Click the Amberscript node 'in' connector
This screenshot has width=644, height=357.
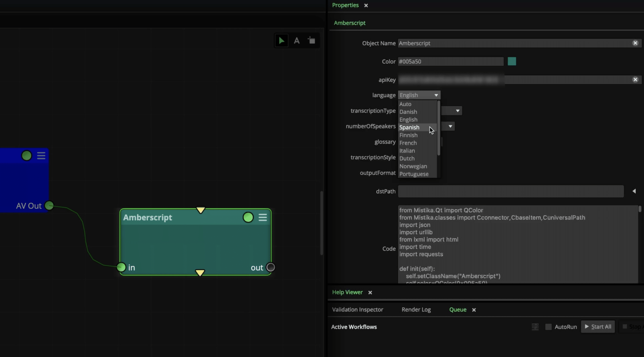(x=121, y=267)
